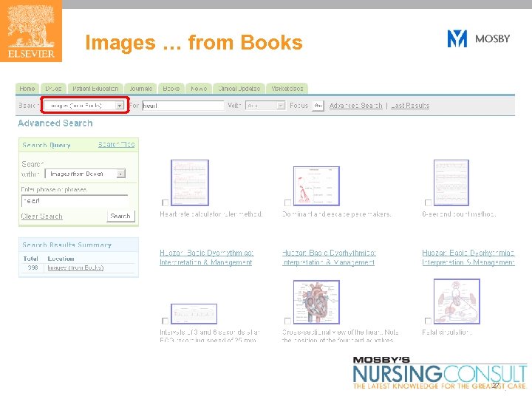The width and height of the screenshot is (532, 399).
Task: Open the 6-second count method thumbnail
Action: (451, 183)
